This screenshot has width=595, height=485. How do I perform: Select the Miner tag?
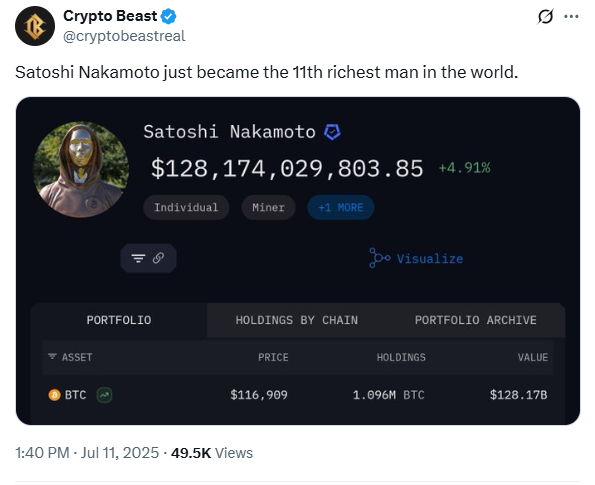268,208
